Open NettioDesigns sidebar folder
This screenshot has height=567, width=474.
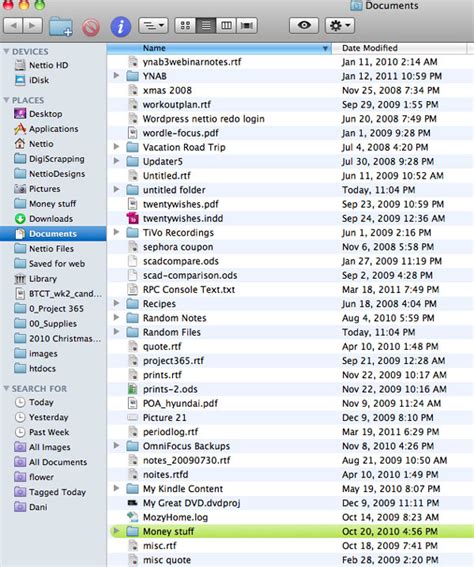(x=57, y=174)
